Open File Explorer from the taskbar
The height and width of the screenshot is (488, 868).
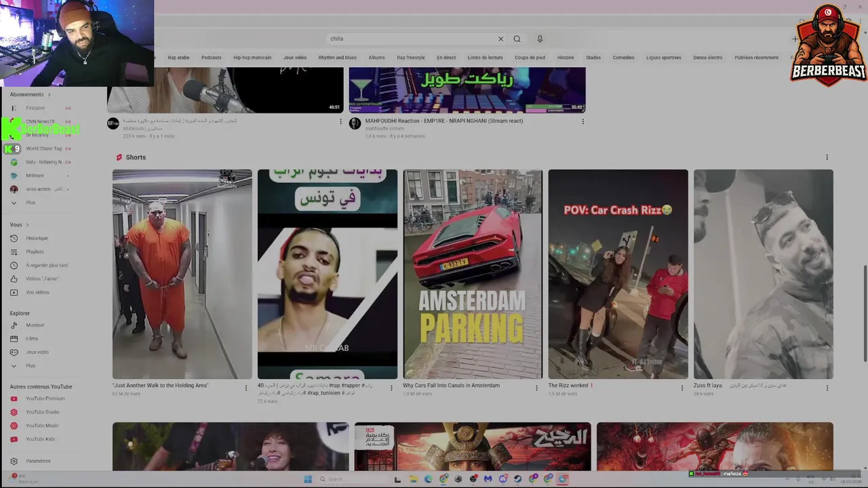(413, 479)
